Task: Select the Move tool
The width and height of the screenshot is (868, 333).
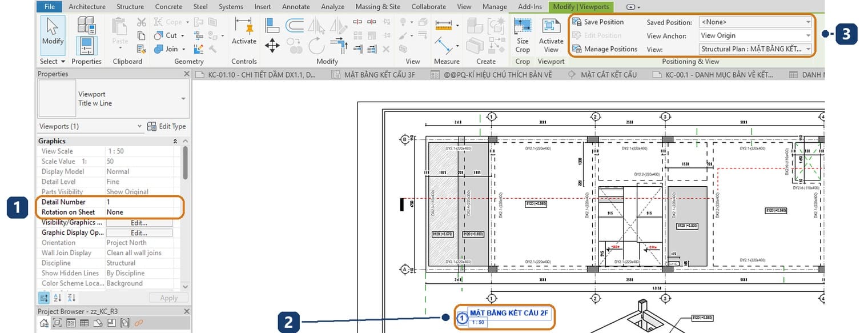Action: (272, 46)
